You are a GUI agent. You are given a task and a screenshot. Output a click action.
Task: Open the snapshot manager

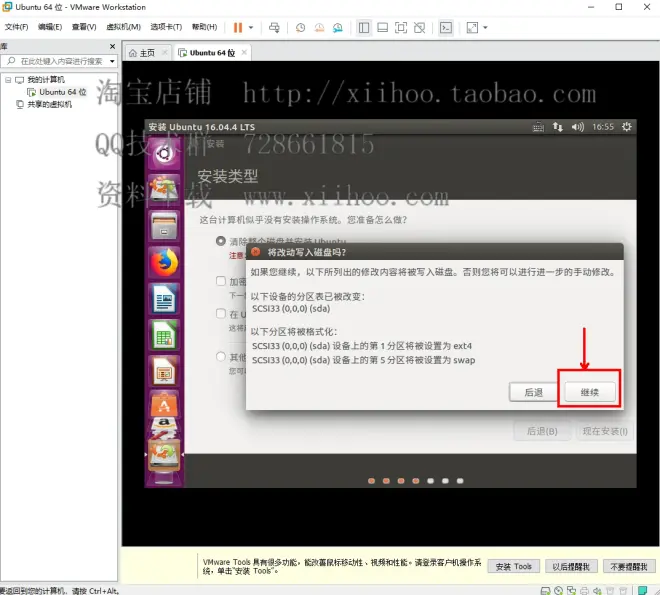point(338,28)
